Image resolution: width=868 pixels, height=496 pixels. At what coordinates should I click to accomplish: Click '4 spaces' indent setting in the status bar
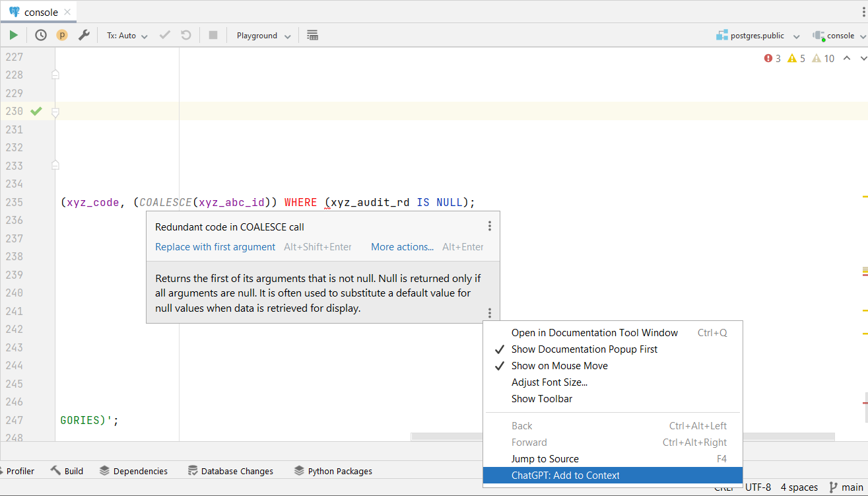[799, 487]
